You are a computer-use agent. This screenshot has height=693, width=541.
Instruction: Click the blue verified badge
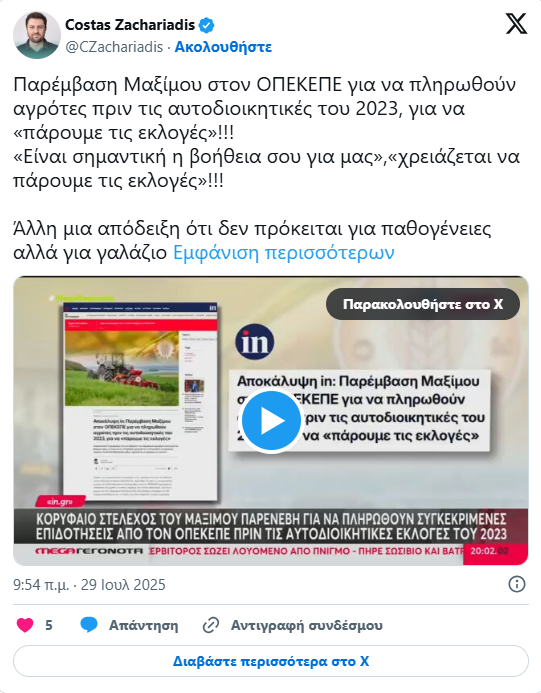pyautogui.click(x=206, y=25)
